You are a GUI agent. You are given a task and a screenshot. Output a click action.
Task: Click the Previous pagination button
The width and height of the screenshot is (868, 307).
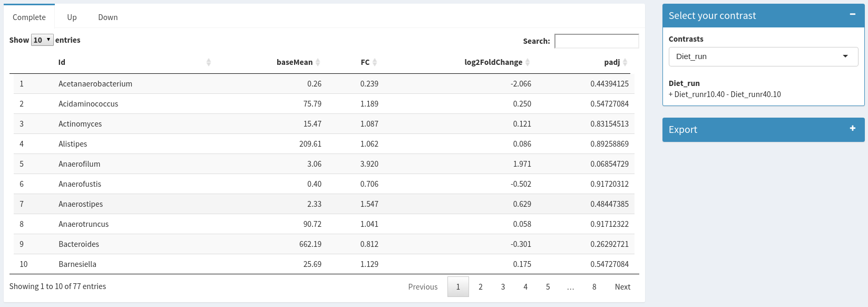pyautogui.click(x=423, y=287)
